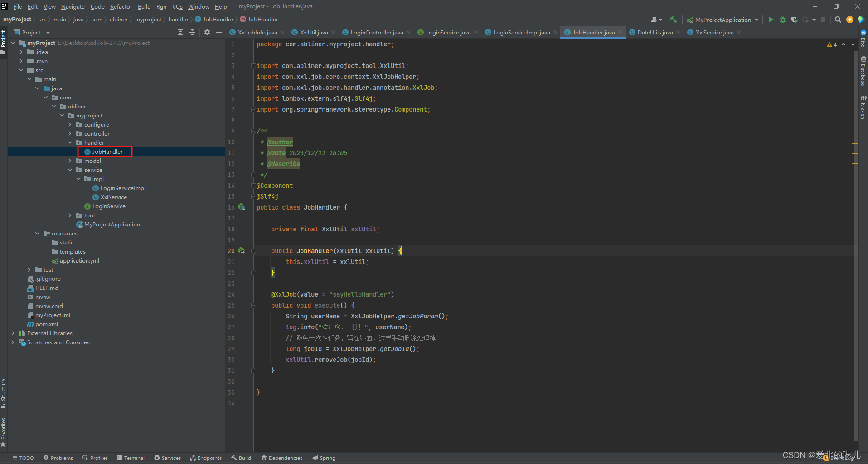The image size is (868, 464).
Task: Open the Refactor menu
Action: (x=121, y=6)
